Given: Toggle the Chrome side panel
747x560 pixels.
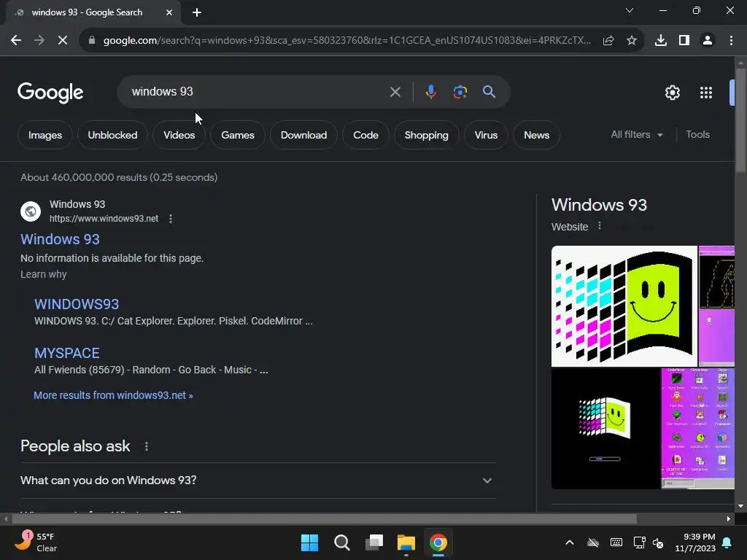Looking at the screenshot, I should [684, 41].
